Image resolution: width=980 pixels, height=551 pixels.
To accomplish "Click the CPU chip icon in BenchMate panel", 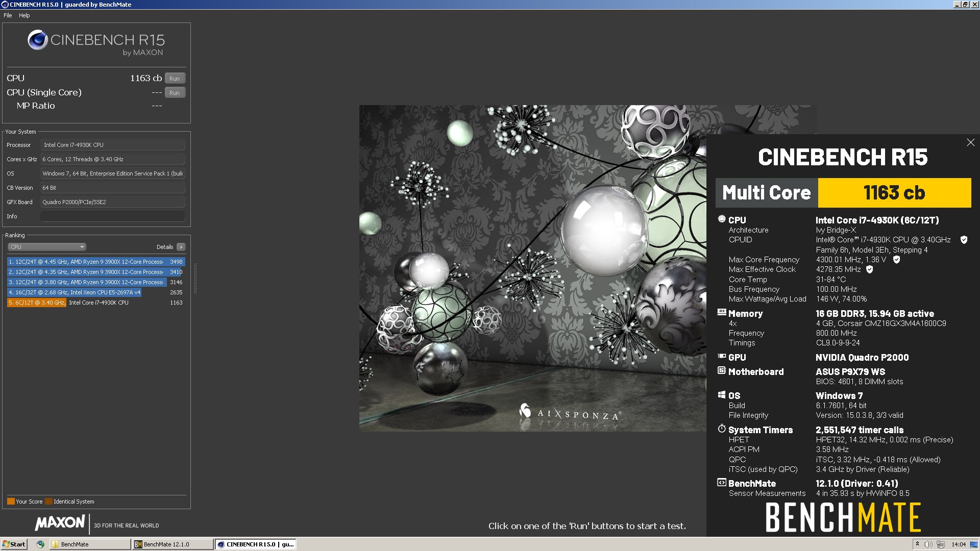I will [721, 219].
